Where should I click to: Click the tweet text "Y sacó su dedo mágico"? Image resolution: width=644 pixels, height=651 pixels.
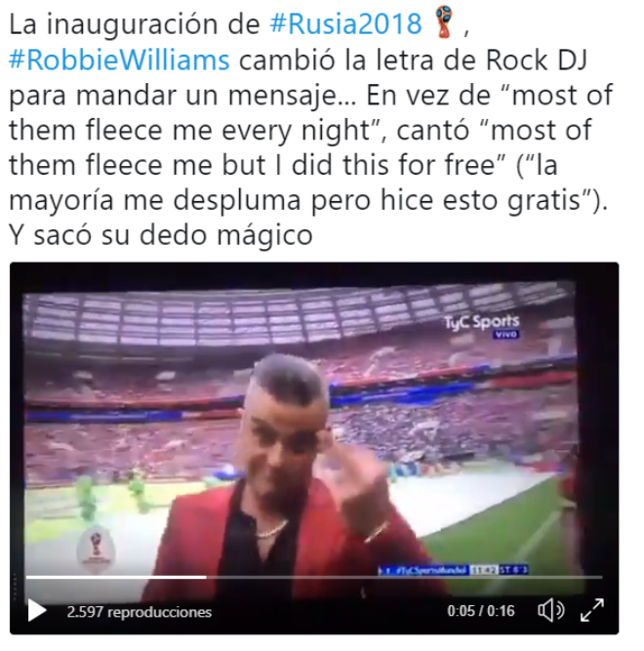[161, 235]
